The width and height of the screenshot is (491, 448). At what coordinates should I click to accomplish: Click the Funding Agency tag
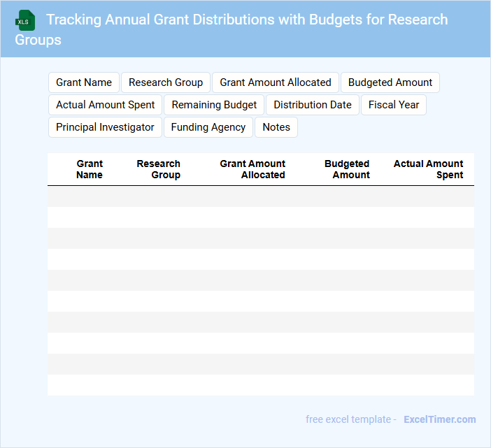coord(208,127)
